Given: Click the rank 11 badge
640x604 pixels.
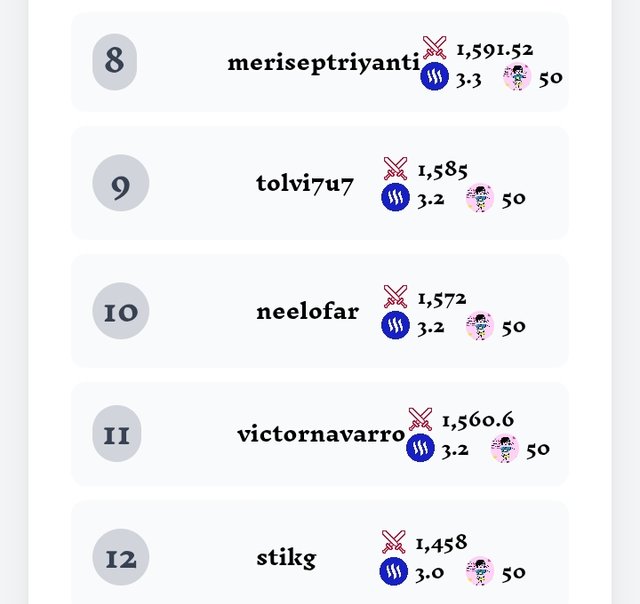Looking at the screenshot, I should pyautogui.click(x=117, y=433).
